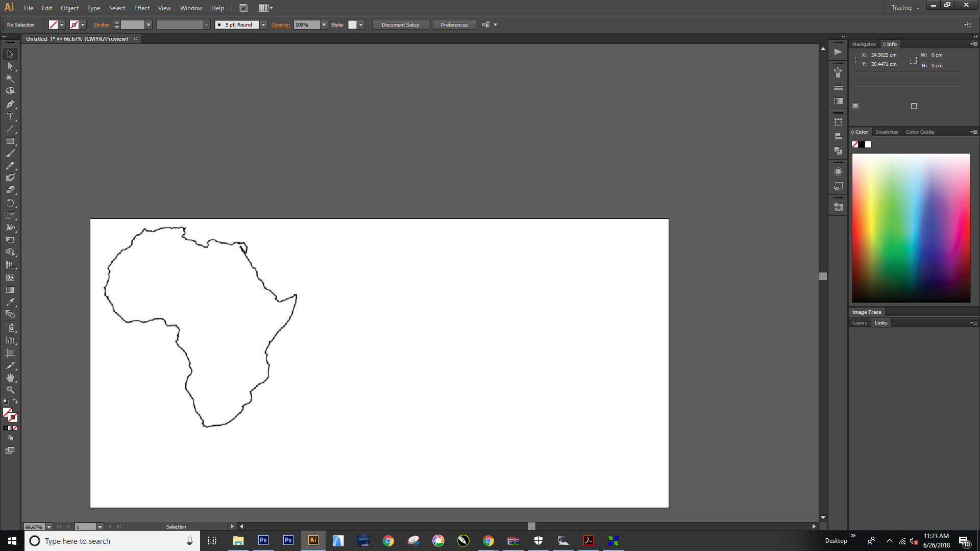
Task: Select the Eyedropper tool
Action: 10,302
